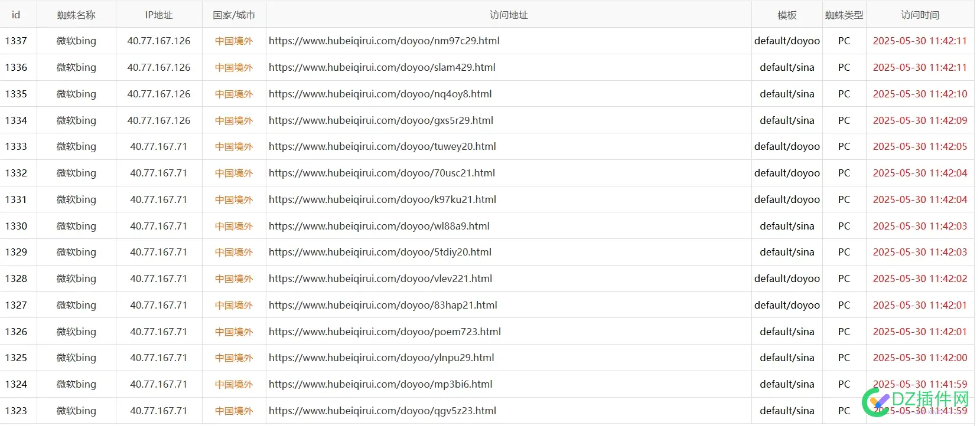Click the poem723.html URL
Screen dimensions: 980x426
[385, 332]
